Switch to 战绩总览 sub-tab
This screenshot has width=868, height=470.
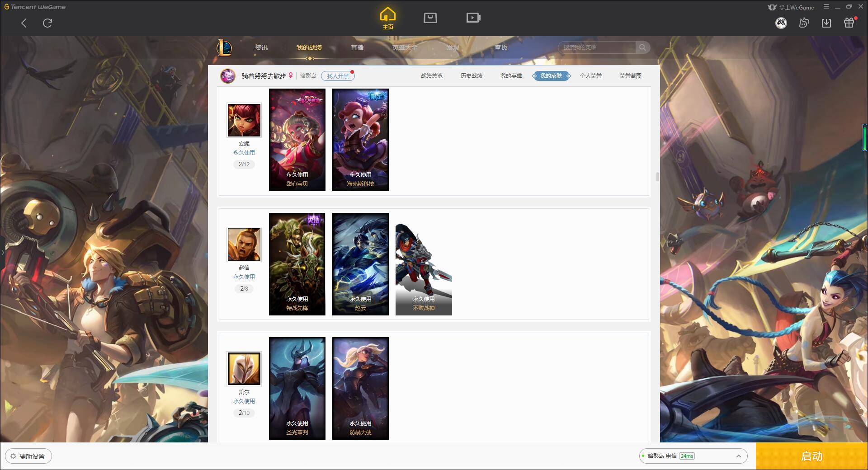(432, 76)
